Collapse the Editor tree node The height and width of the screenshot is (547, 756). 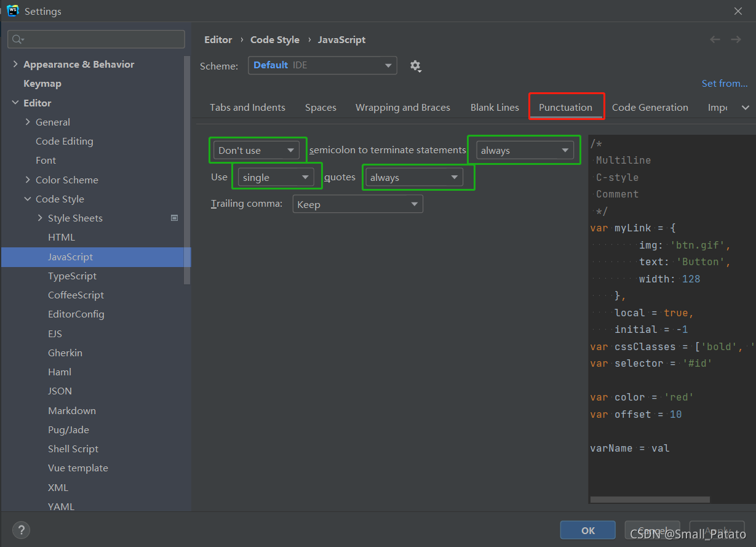[15, 103]
